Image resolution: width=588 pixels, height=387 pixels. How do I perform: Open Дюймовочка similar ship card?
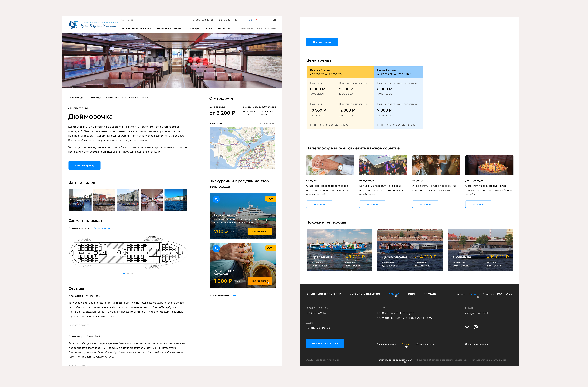tap(410, 250)
